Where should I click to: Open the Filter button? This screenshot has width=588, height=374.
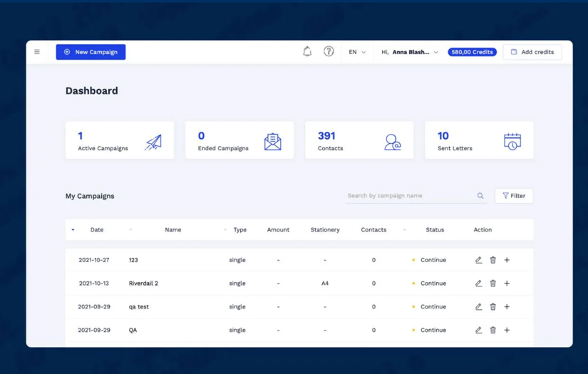[x=514, y=196]
